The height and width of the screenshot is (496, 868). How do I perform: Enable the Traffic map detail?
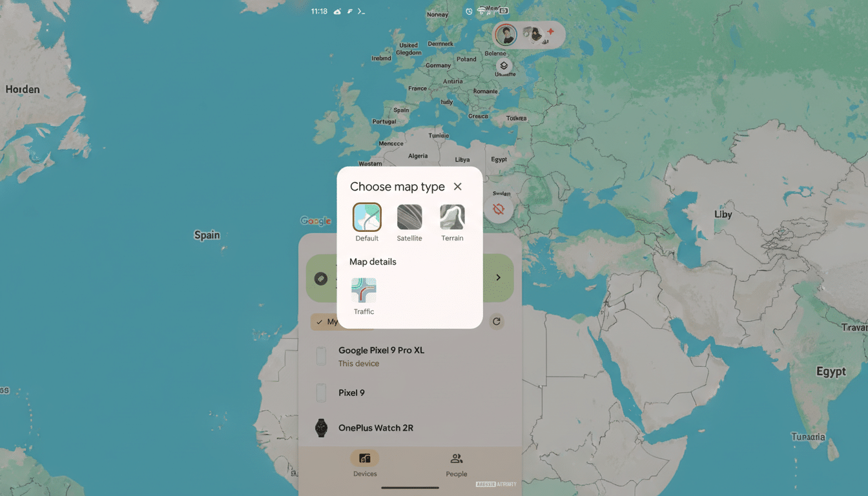363,292
